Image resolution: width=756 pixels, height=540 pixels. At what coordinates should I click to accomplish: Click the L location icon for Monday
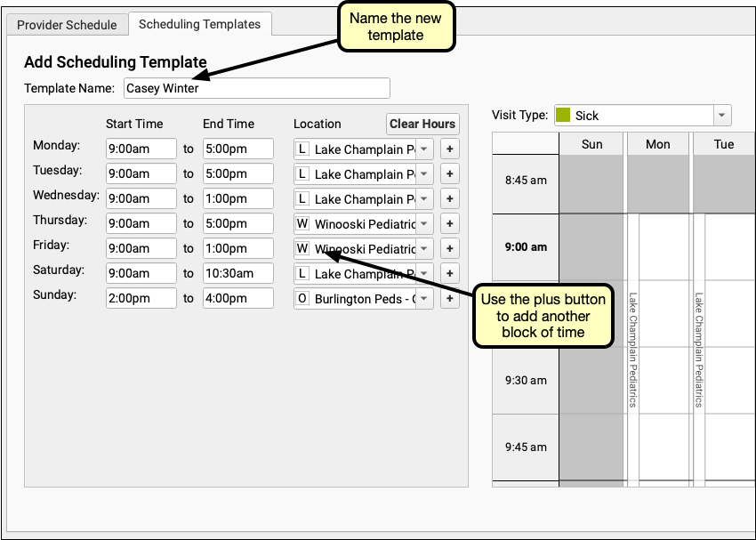(302, 149)
